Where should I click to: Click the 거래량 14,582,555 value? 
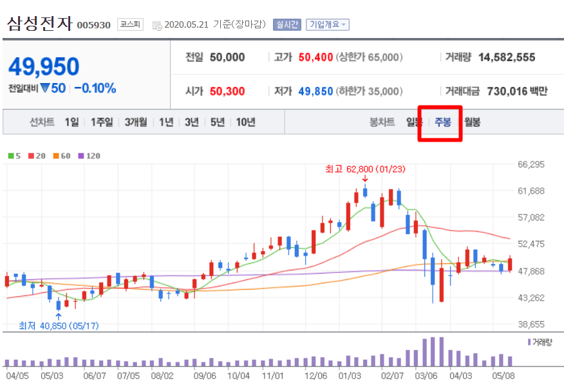pos(507,57)
